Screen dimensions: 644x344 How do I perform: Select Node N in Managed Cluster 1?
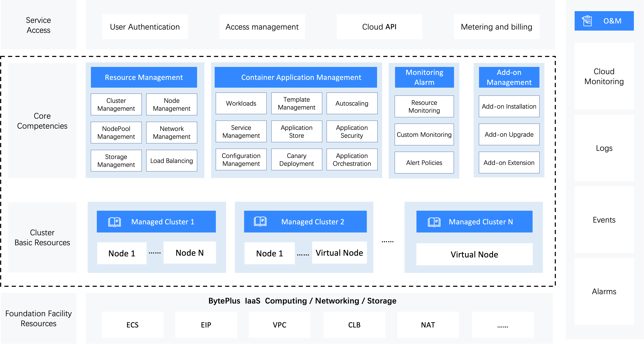[190, 252]
